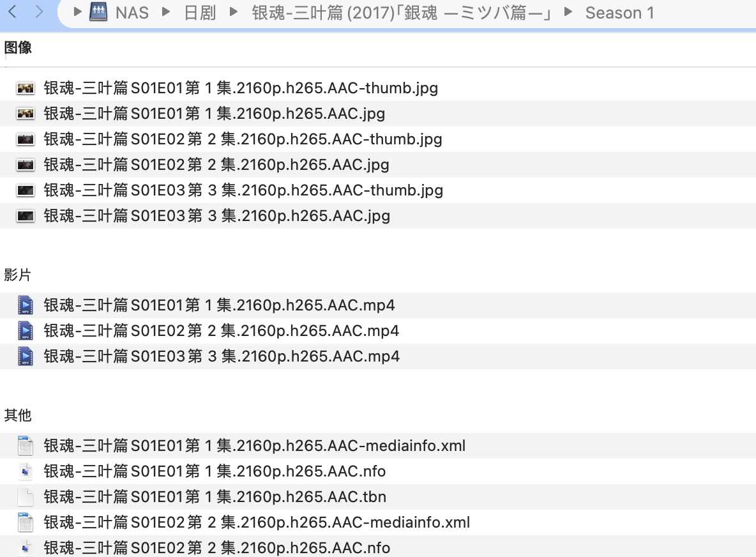Click the 图像 group header

(18, 47)
